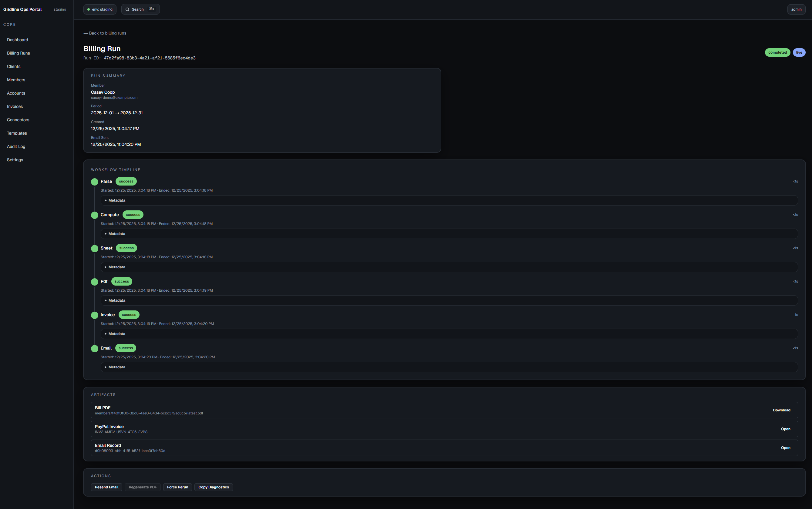Open the admin user menu
This screenshot has height=509, width=812.
click(796, 9)
